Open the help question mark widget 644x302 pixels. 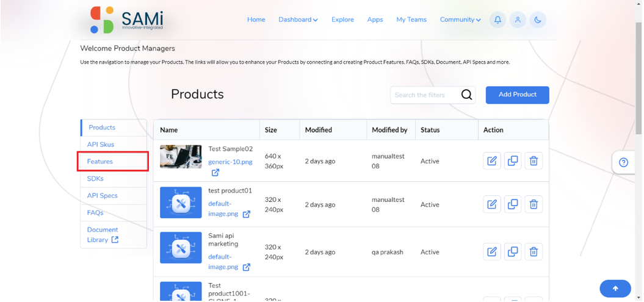(x=623, y=163)
